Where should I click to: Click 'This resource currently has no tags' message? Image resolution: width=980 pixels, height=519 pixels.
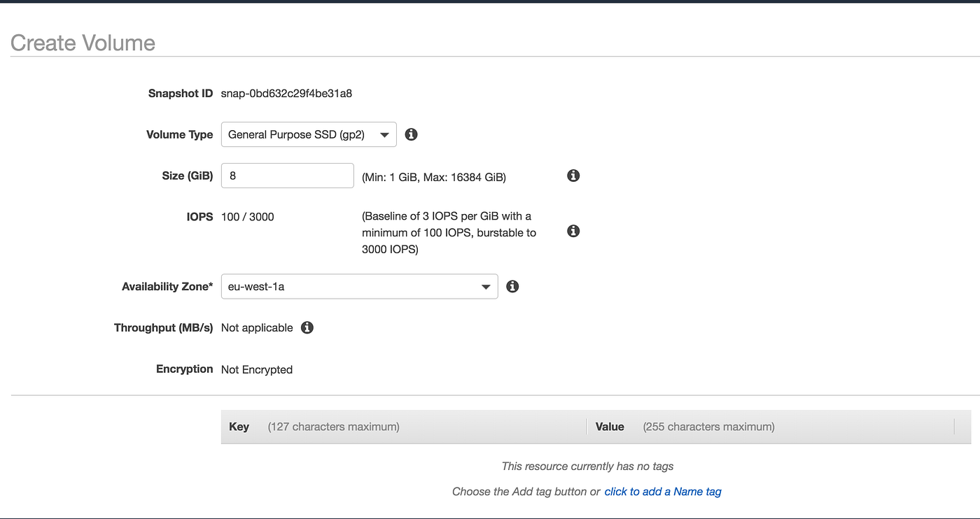point(587,466)
